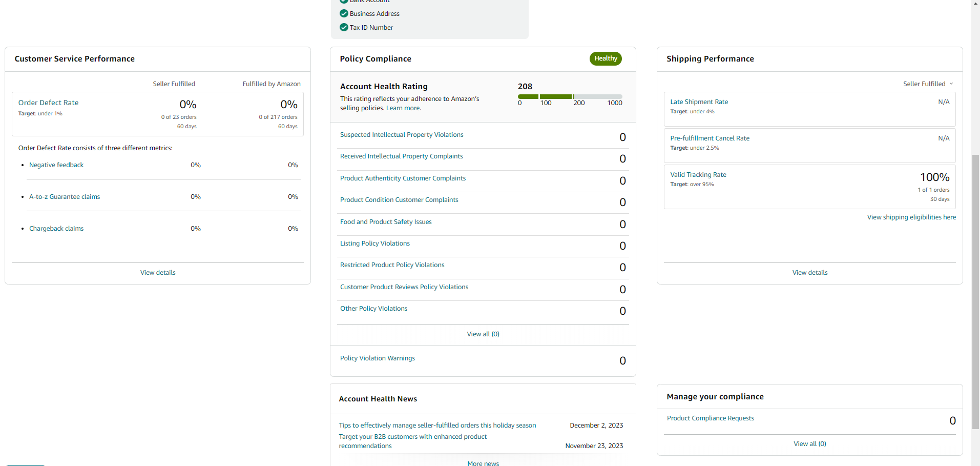The width and height of the screenshot is (980, 466).
Task: Click the Manage your compliance heading
Action: pyautogui.click(x=715, y=396)
